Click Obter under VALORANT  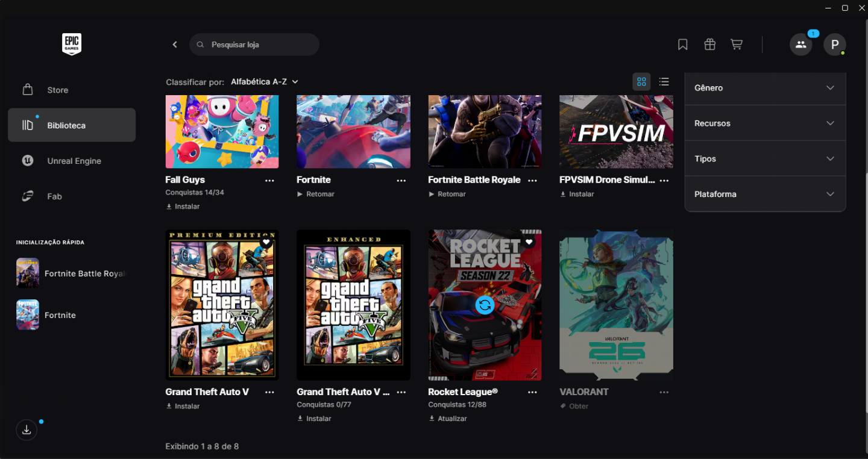click(574, 407)
